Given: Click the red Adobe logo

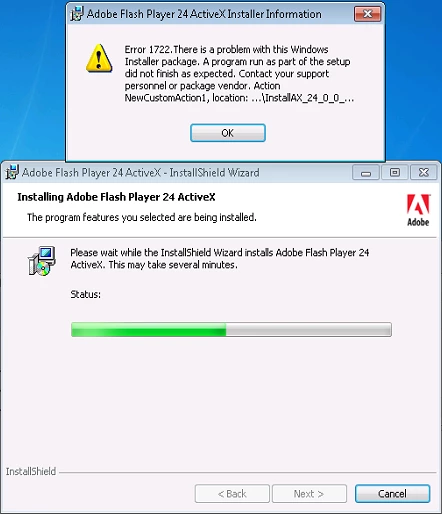Looking at the screenshot, I should [x=418, y=210].
